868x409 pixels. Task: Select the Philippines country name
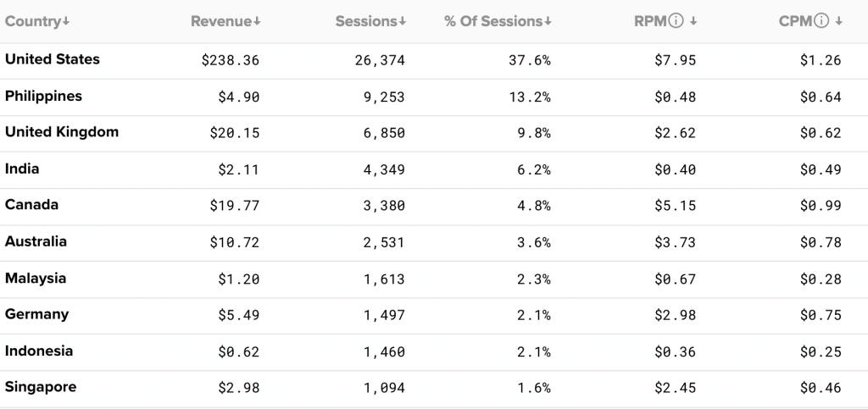pyautogui.click(x=43, y=97)
